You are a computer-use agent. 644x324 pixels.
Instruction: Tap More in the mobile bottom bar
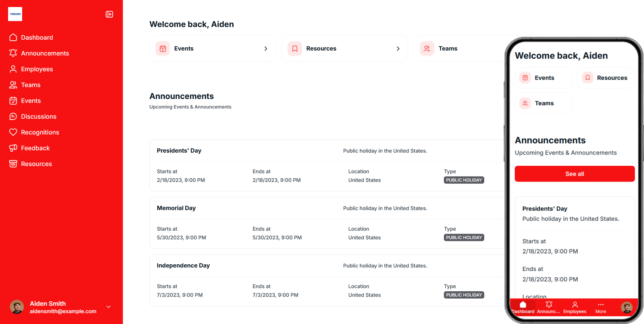click(x=600, y=308)
